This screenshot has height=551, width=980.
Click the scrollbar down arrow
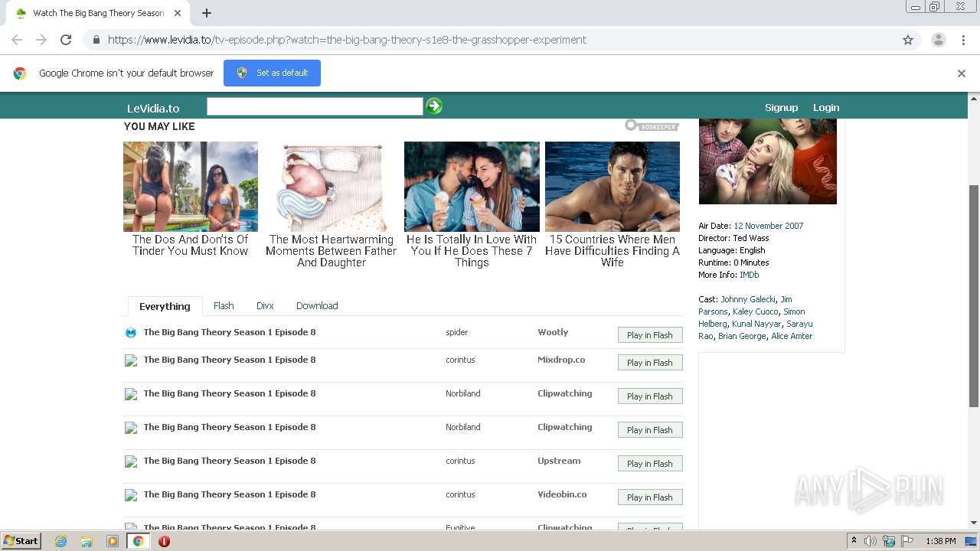[974, 523]
